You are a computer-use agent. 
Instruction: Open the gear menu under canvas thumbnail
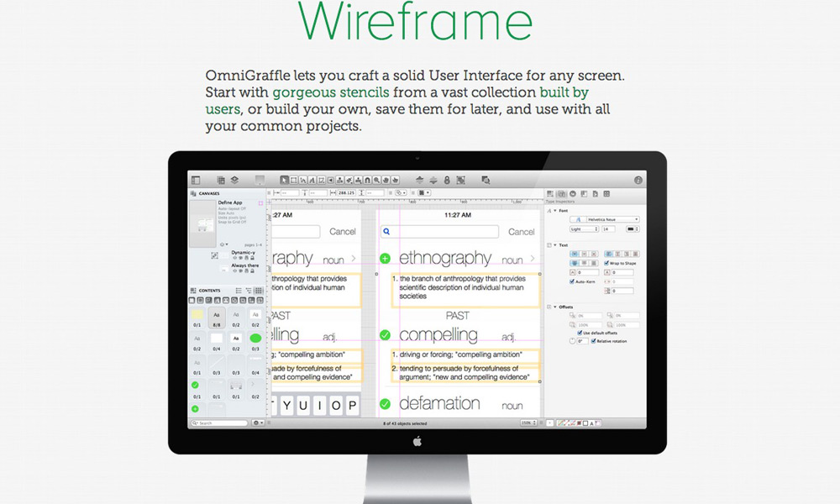coord(224,244)
